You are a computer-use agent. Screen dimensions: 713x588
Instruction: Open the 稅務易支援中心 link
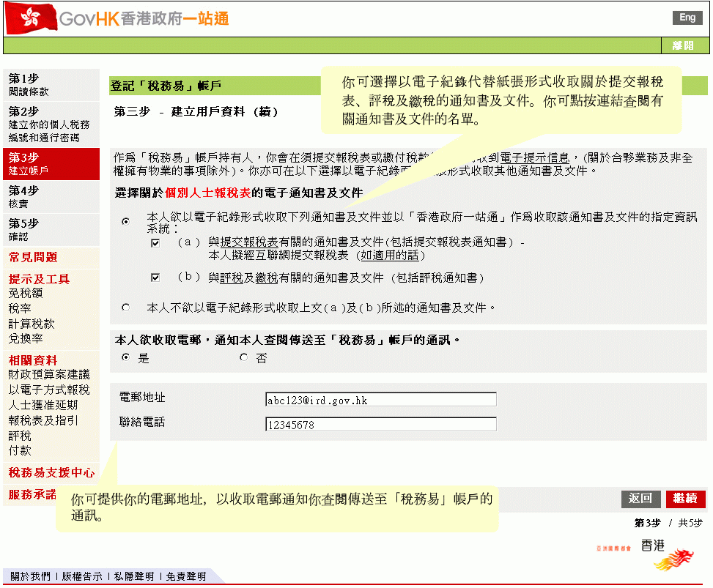[x=51, y=472]
